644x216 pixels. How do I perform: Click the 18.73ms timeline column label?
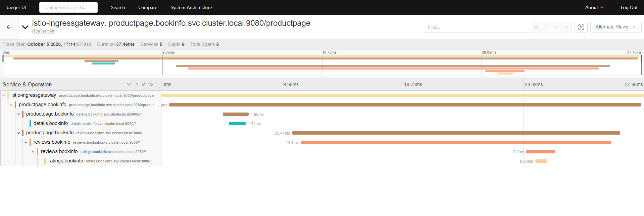coord(413,84)
